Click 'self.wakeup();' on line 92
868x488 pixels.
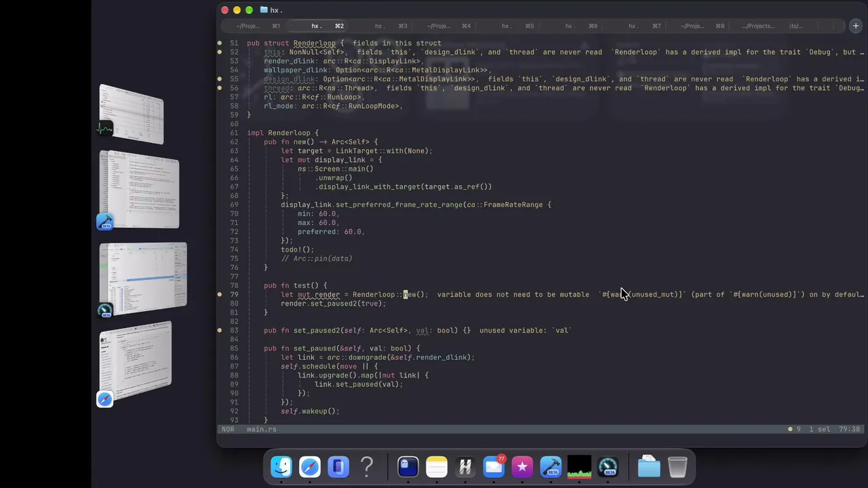point(310,411)
